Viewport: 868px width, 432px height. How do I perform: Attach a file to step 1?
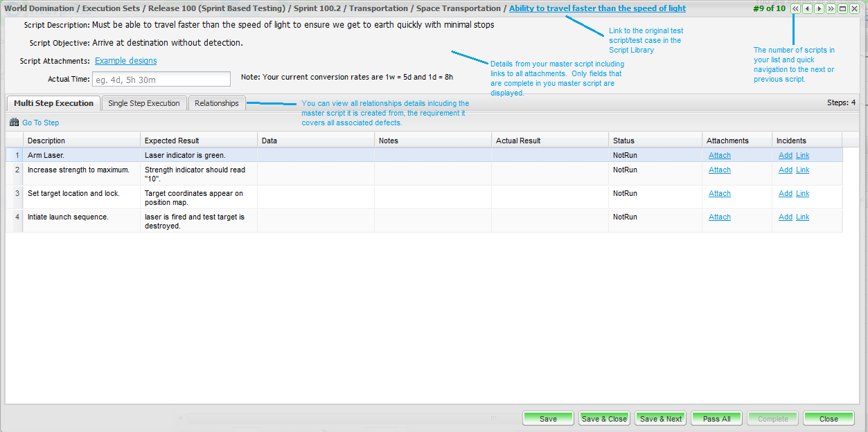719,155
